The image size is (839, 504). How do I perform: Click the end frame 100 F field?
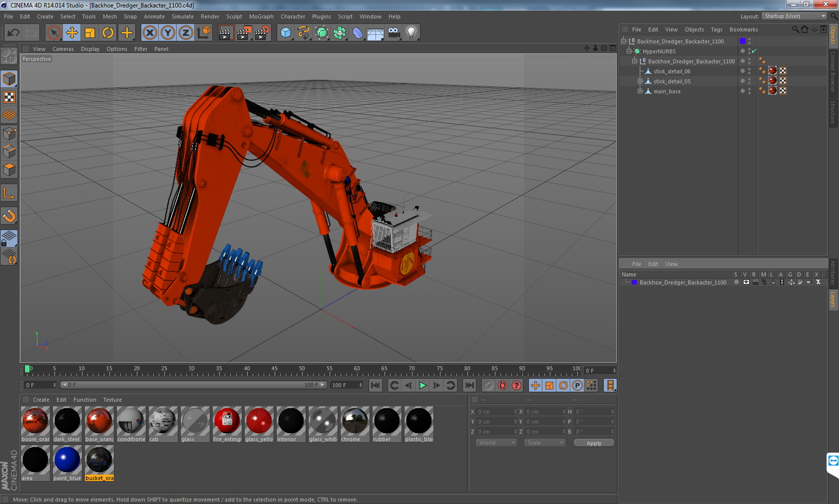point(347,385)
